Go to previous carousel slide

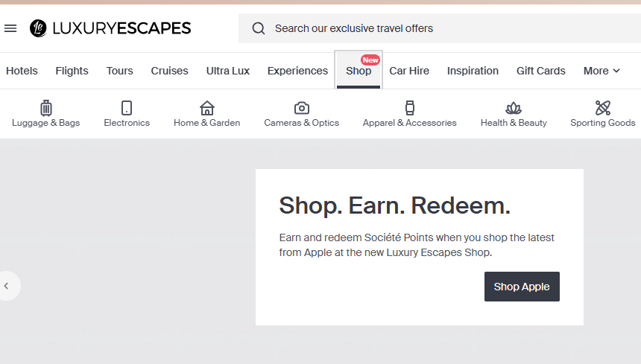pos(7,285)
